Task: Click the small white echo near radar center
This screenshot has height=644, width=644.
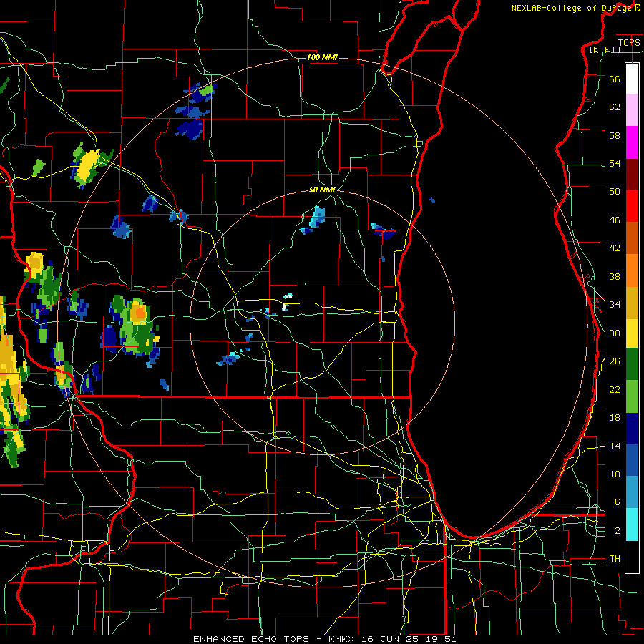Action: click(x=285, y=306)
